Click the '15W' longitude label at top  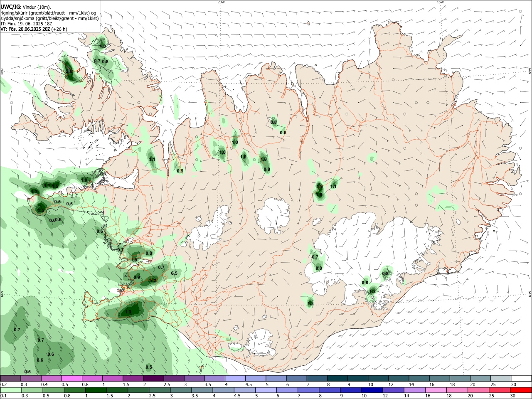click(440, 2)
